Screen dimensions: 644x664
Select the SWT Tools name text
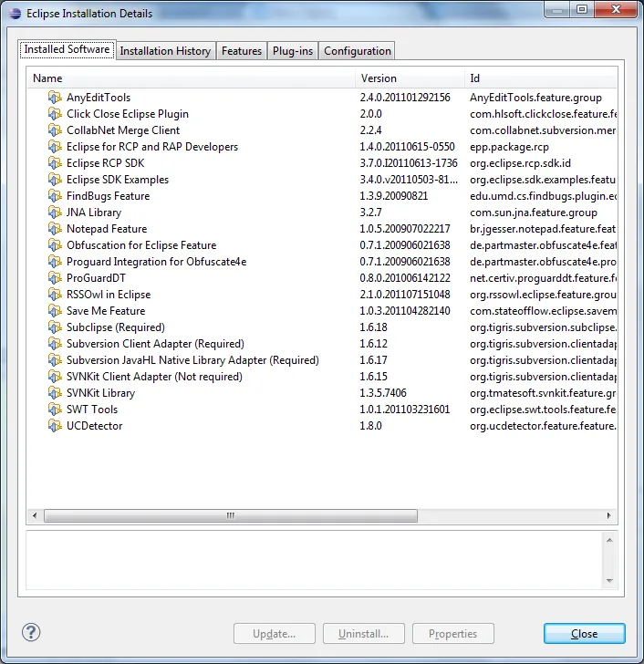click(x=92, y=410)
